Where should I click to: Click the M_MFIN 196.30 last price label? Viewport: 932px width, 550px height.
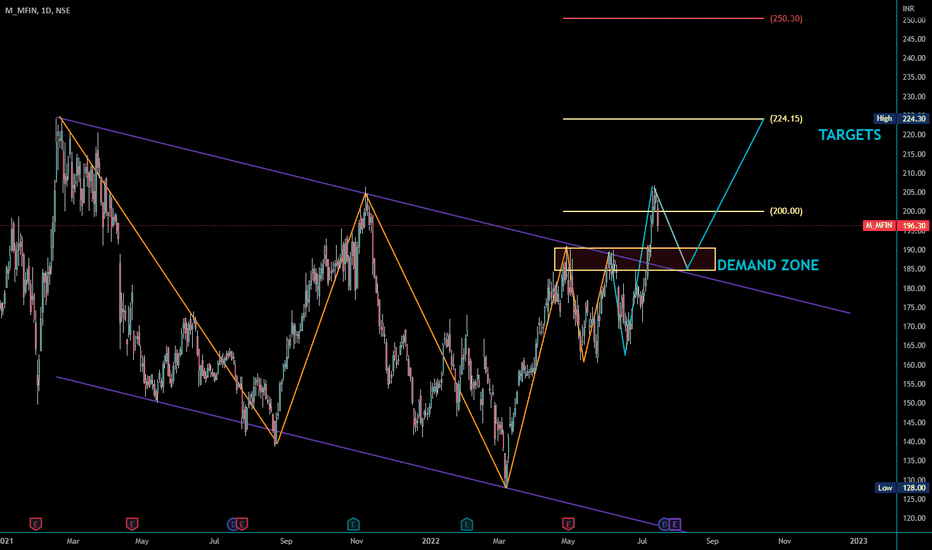895,225
